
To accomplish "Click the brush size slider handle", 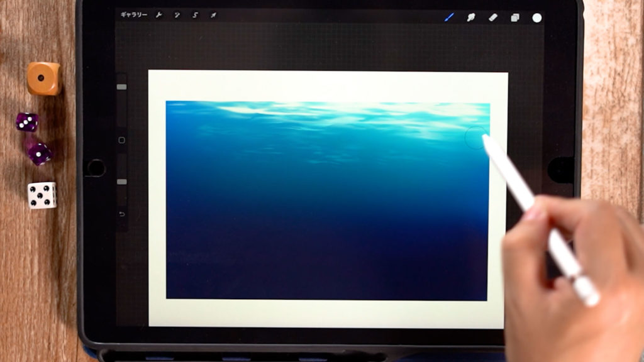I will pos(122,87).
